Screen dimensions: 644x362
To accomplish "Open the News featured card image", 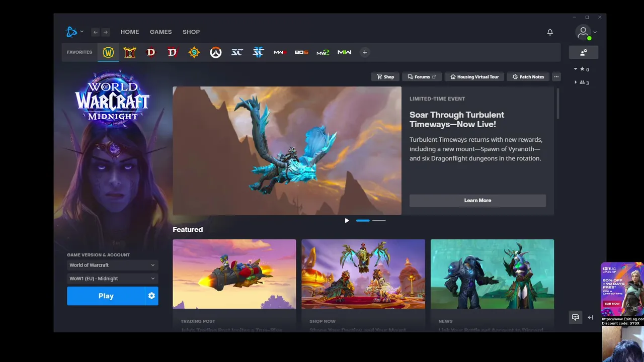I will point(492,274).
